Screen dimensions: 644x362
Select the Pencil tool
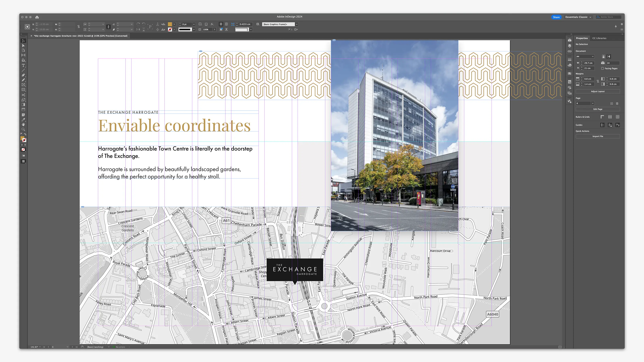point(23,80)
